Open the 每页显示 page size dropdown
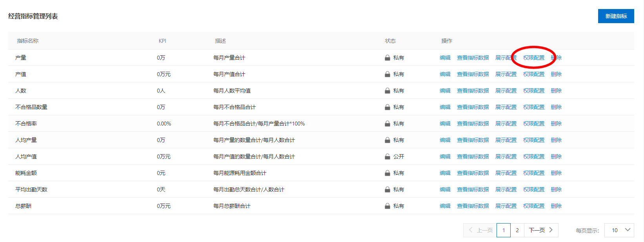The image size is (644, 242). point(619,230)
